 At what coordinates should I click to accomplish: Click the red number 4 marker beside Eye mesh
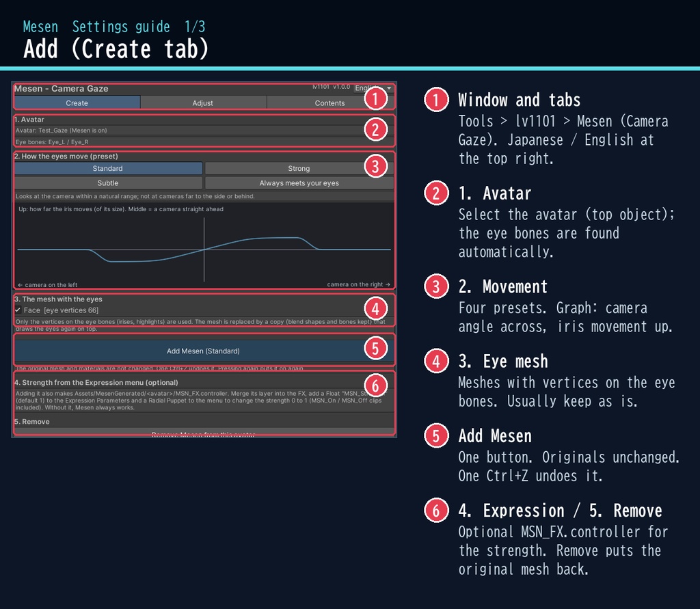(x=436, y=361)
